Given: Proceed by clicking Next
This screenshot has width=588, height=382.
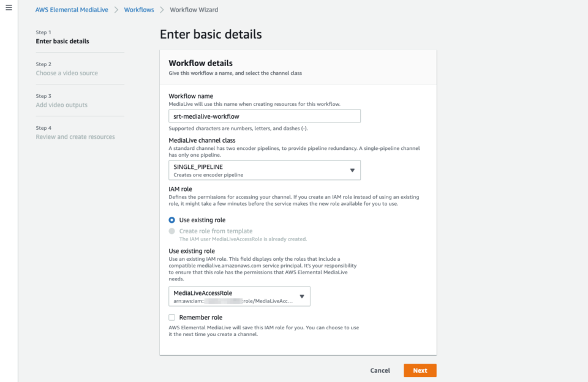Looking at the screenshot, I should (420, 370).
